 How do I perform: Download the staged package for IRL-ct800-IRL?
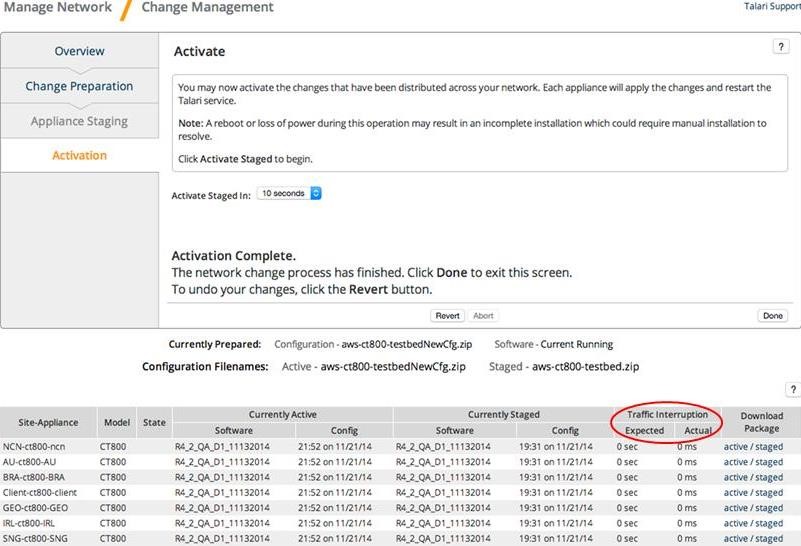[769, 523]
